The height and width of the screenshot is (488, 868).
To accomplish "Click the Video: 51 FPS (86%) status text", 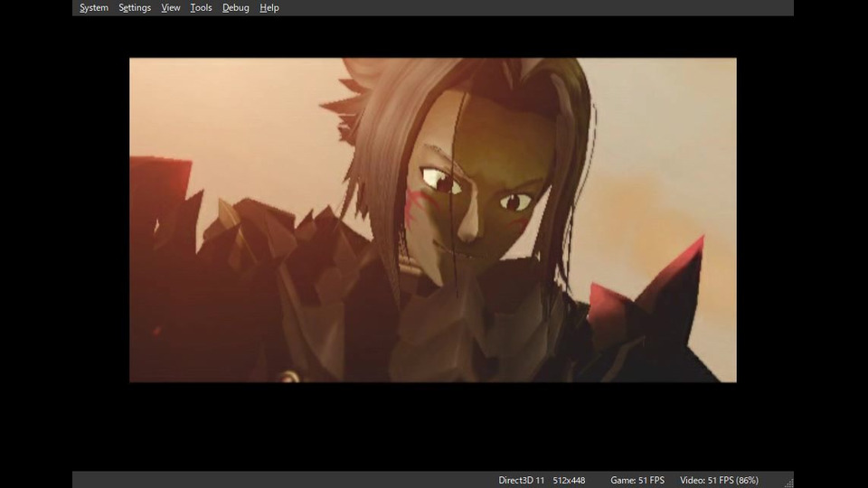I will coord(719,480).
